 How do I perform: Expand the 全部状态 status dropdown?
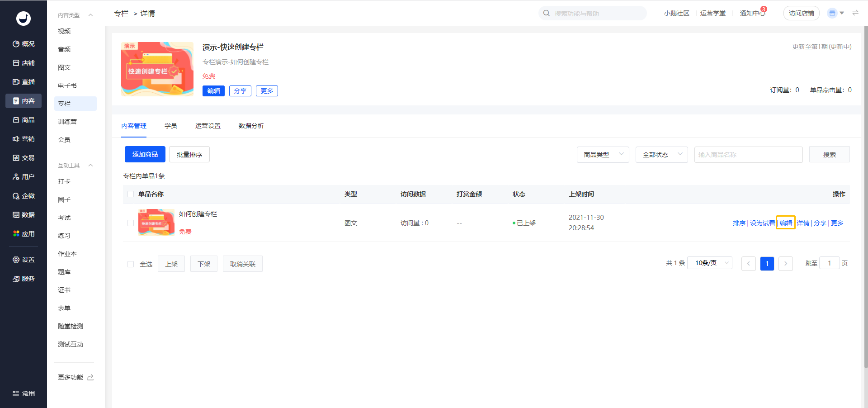tap(661, 155)
